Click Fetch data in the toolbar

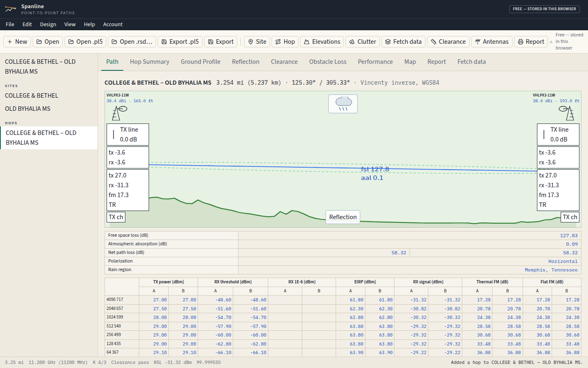tap(403, 42)
